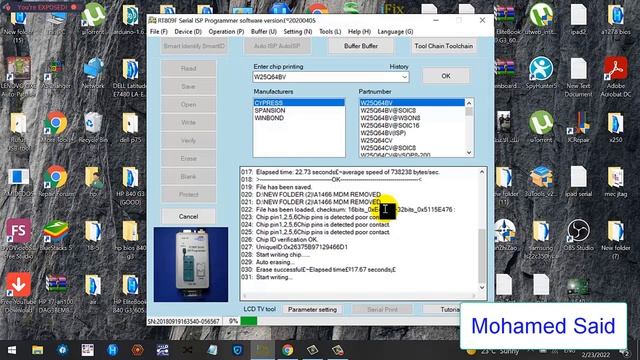The image size is (640, 360).
Task: Select W25Q64BV@SOIC8 part number
Action: click(x=412, y=111)
